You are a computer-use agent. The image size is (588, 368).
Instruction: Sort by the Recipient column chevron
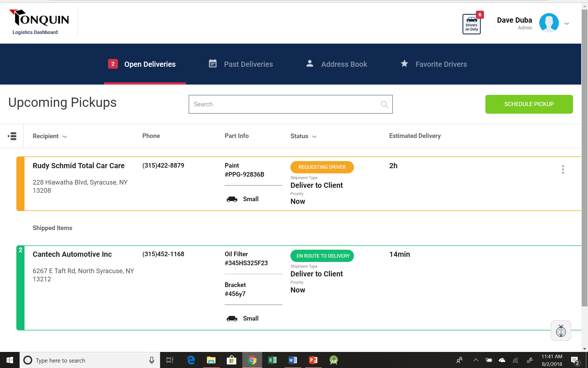[x=65, y=137]
